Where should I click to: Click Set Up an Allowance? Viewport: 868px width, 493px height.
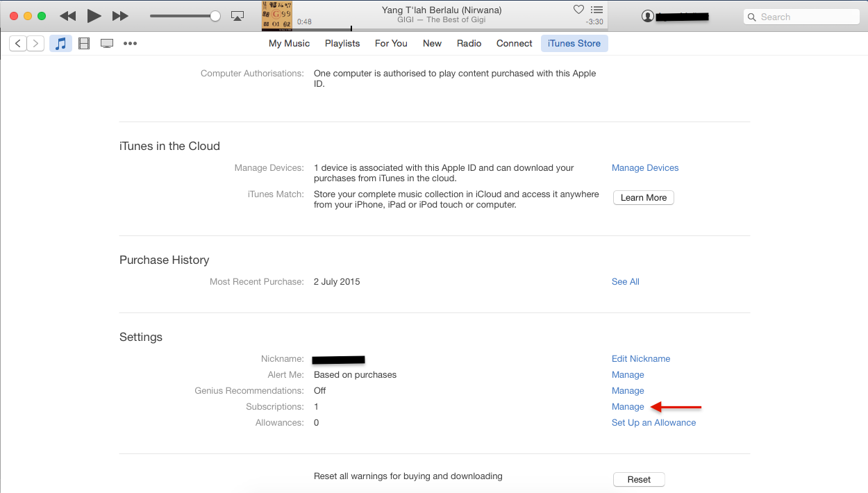pos(653,423)
